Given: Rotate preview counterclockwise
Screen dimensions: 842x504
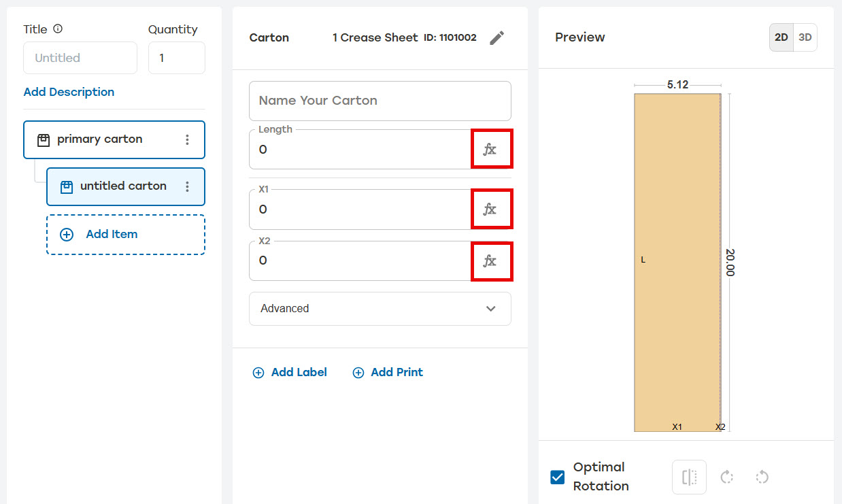Looking at the screenshot, I should pos(762,477).
